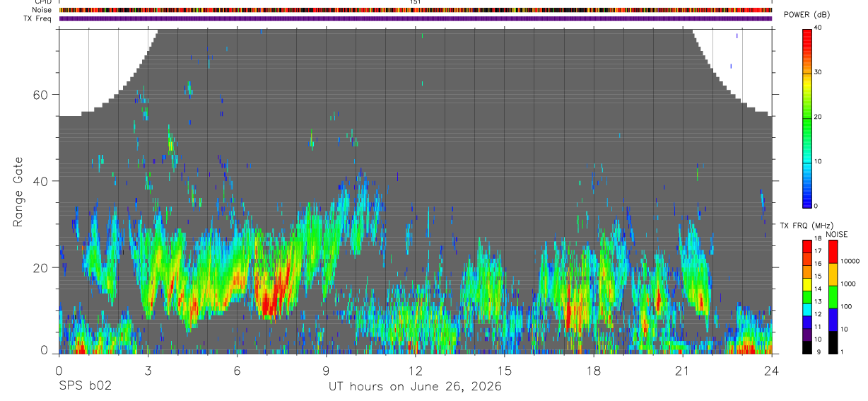Screen dimensions: 868x401
Task: Click the CPID value 151 label
Action: click(416, 2)
